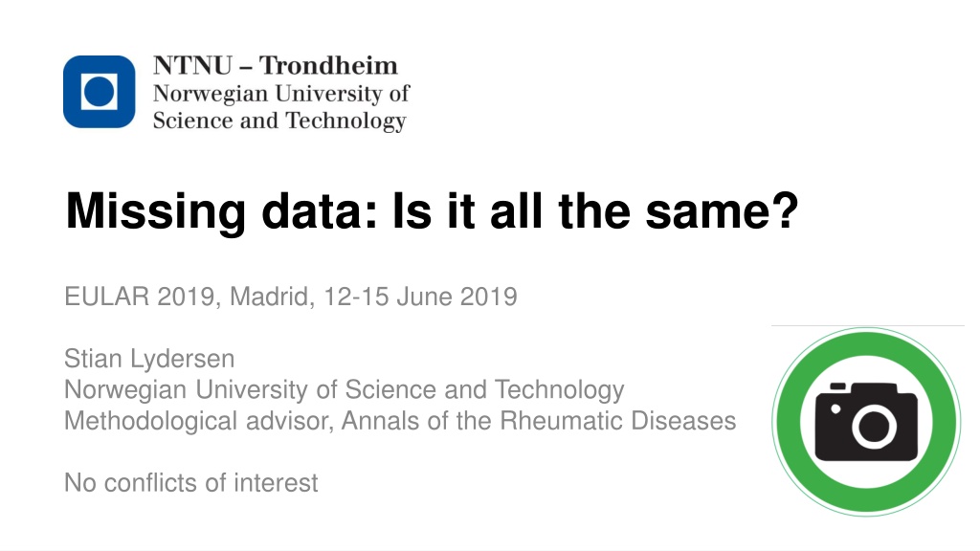The height and width of the screenshot is (551, 980).
Task: Click 'Annals of the Rheumatic Diseases' text
Action: [x=539, y=421]
